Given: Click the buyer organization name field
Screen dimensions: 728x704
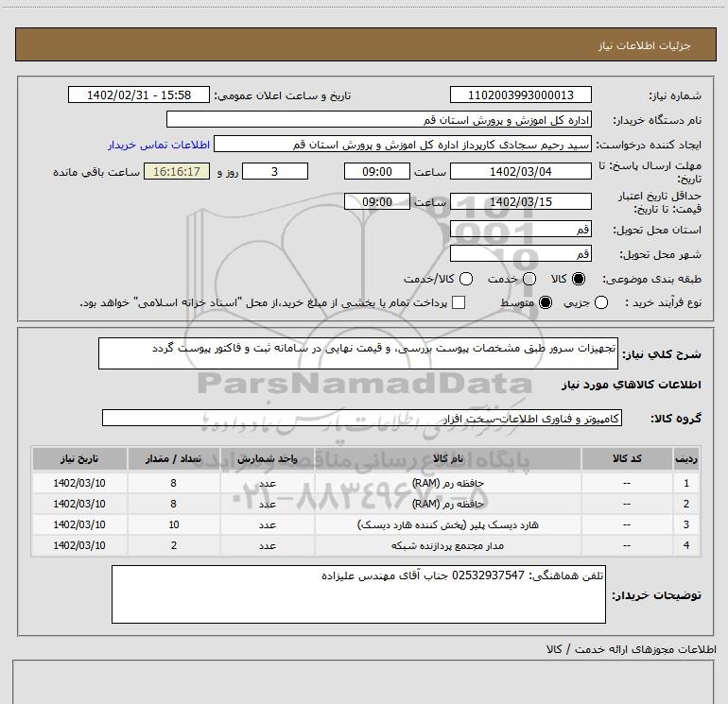Looking at the screenshot, I should [379, 120].
